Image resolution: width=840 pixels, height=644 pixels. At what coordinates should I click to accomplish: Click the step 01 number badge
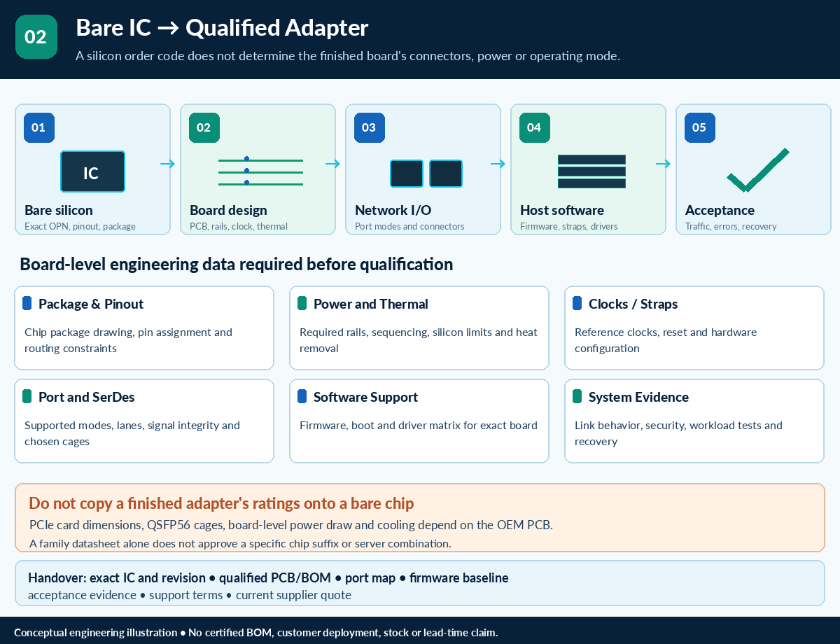(39, 127)
